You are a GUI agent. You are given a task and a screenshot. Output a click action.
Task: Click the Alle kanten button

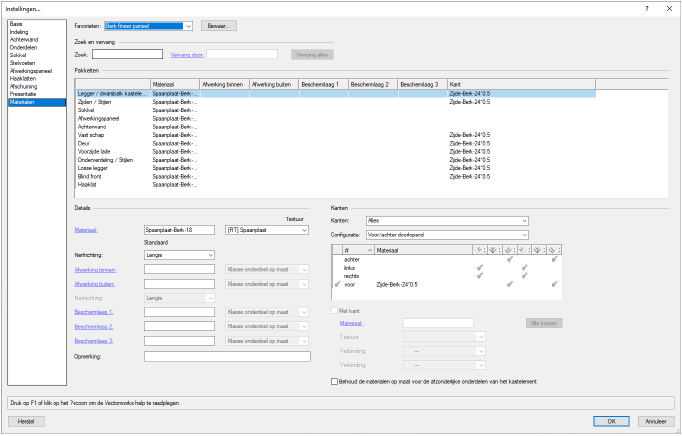544,323
